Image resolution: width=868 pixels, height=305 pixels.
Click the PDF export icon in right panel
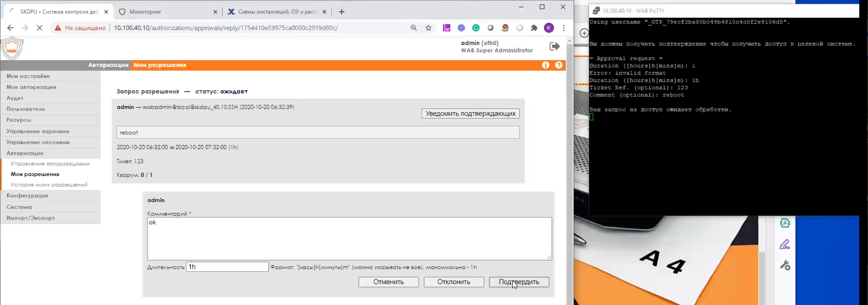[785, 223]
